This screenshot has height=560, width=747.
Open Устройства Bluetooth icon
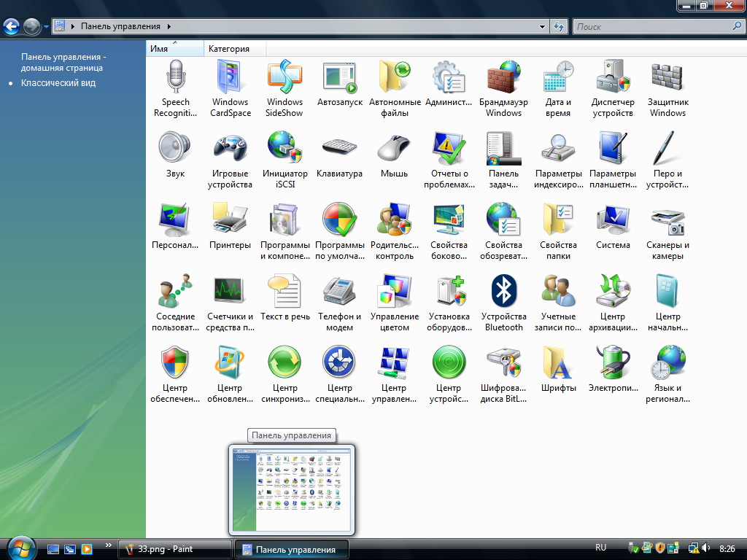coord(503,291)
